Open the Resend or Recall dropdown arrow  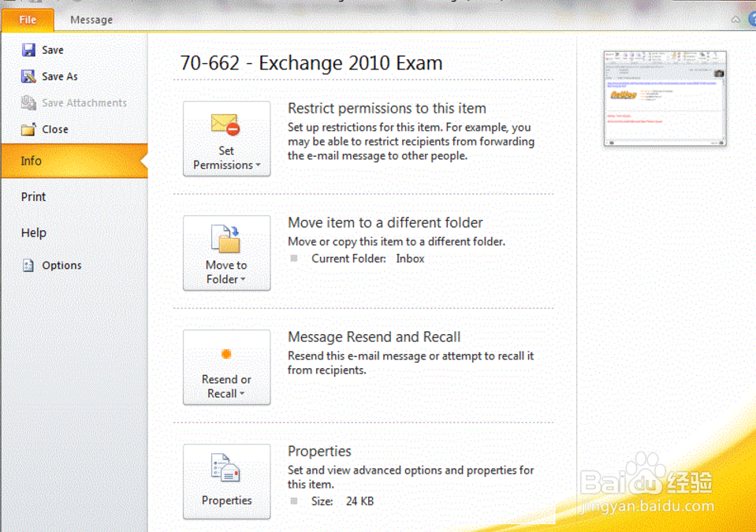241,393
